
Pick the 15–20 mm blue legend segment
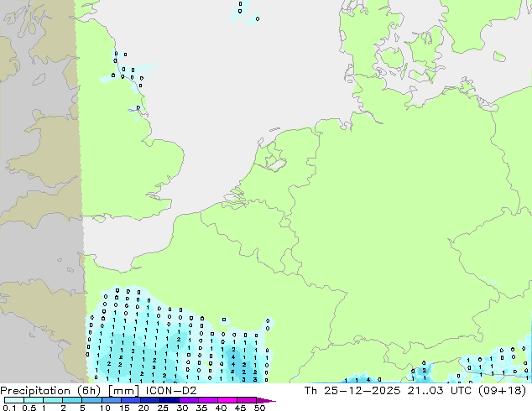click(x=130, y=400)
